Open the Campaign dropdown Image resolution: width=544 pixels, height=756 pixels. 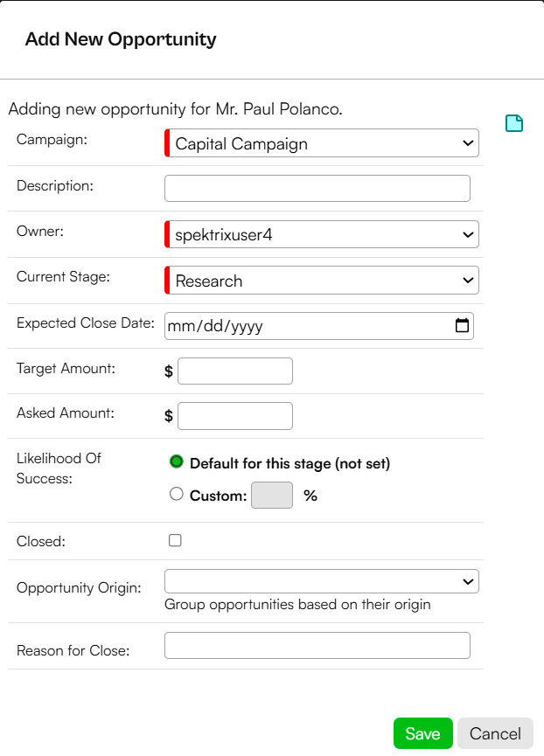(x=322, y=142)
